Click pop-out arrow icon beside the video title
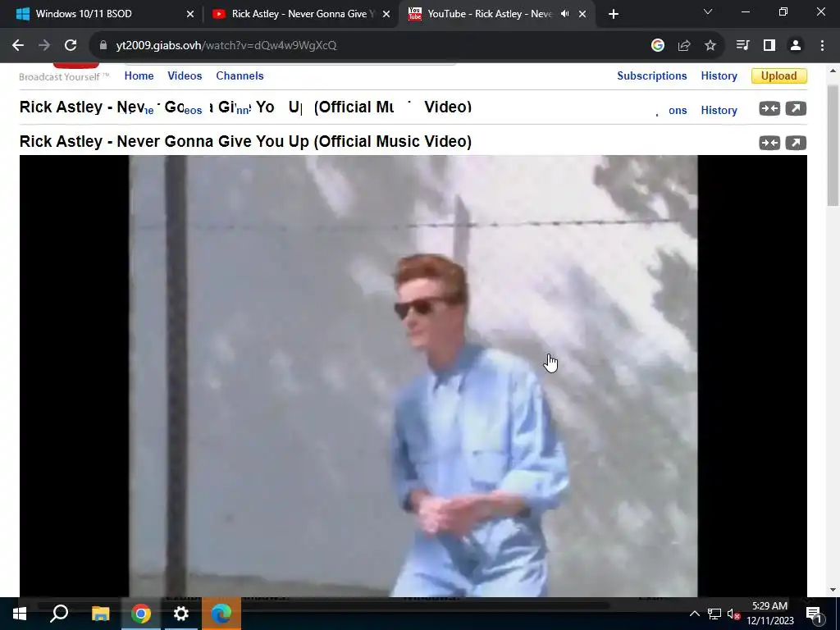Image resolution: width=840 pixels, height=630 pixels. click(x=796, y=143)
